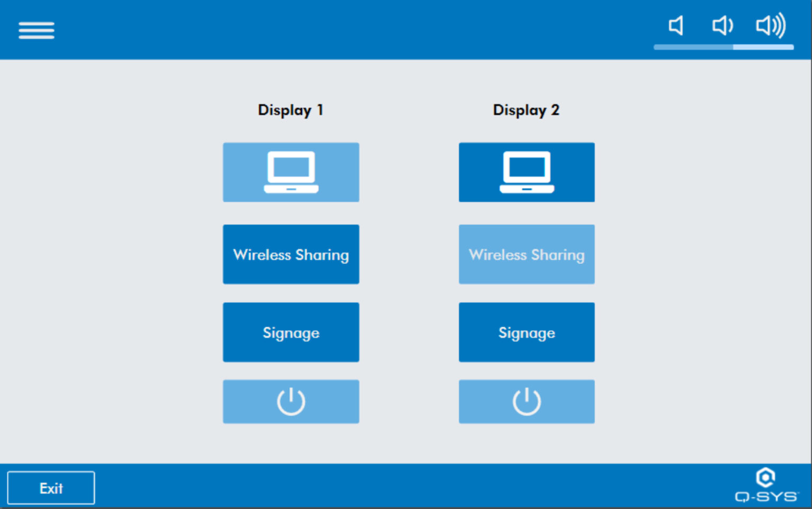Select Signage source for Display 2

527,332
